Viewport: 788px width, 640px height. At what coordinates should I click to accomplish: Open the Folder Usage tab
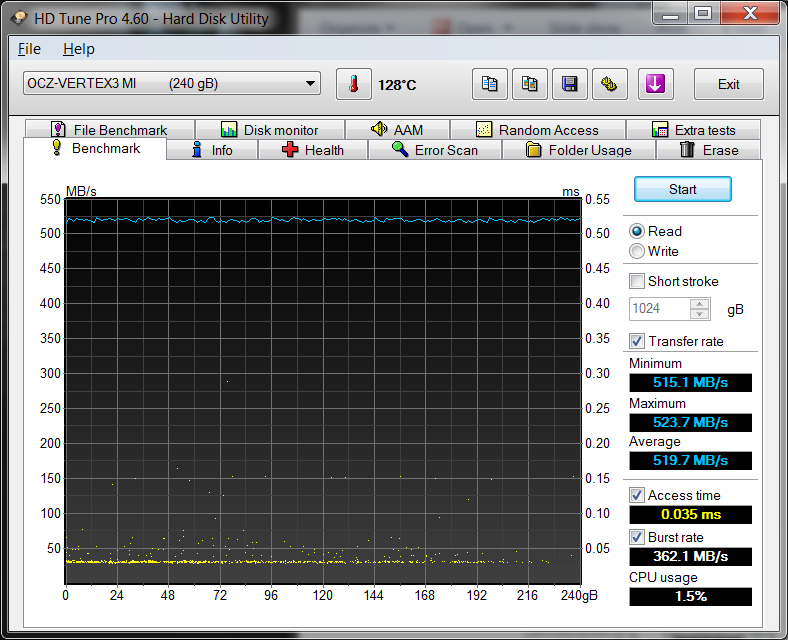coord(578,150)
